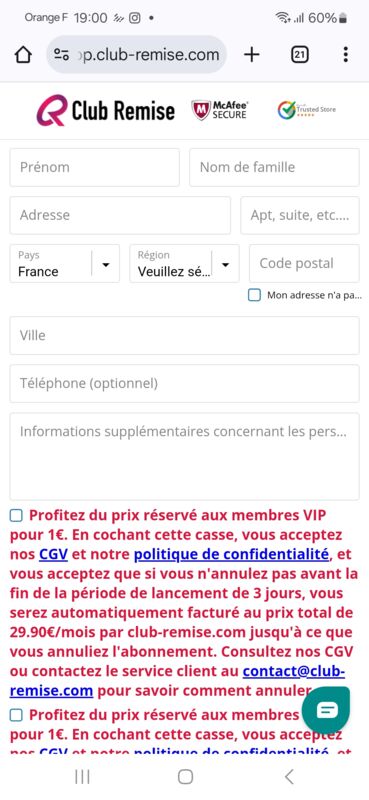Tick the second VIP offer checkbox
The width and height of the screenshot is (369, 800).
(16, 716)
